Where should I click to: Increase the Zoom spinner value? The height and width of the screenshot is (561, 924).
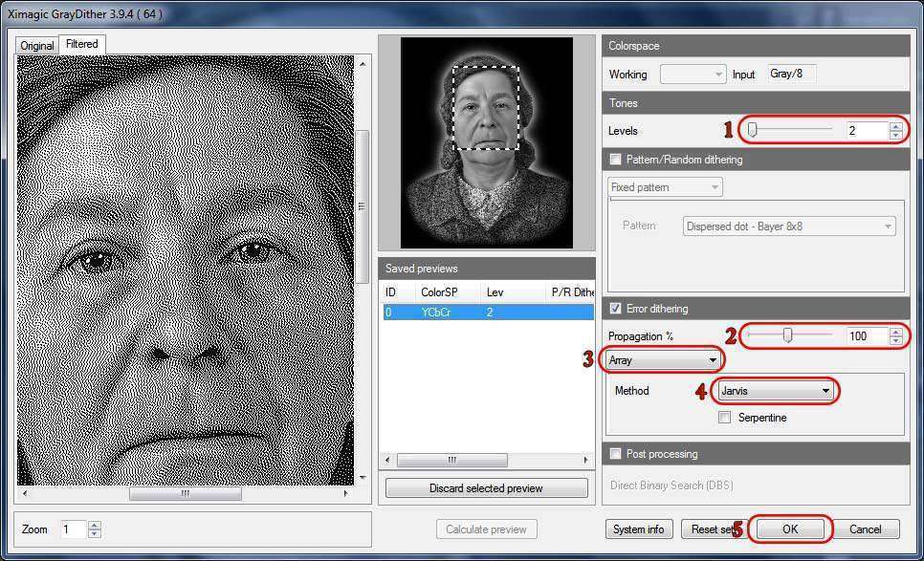tap(94, 525)
